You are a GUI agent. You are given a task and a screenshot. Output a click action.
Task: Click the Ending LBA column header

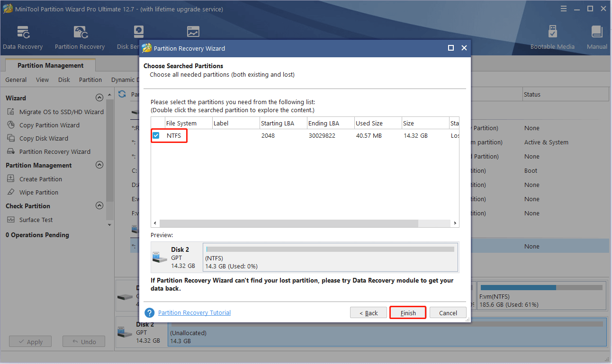tap(330, 123)
